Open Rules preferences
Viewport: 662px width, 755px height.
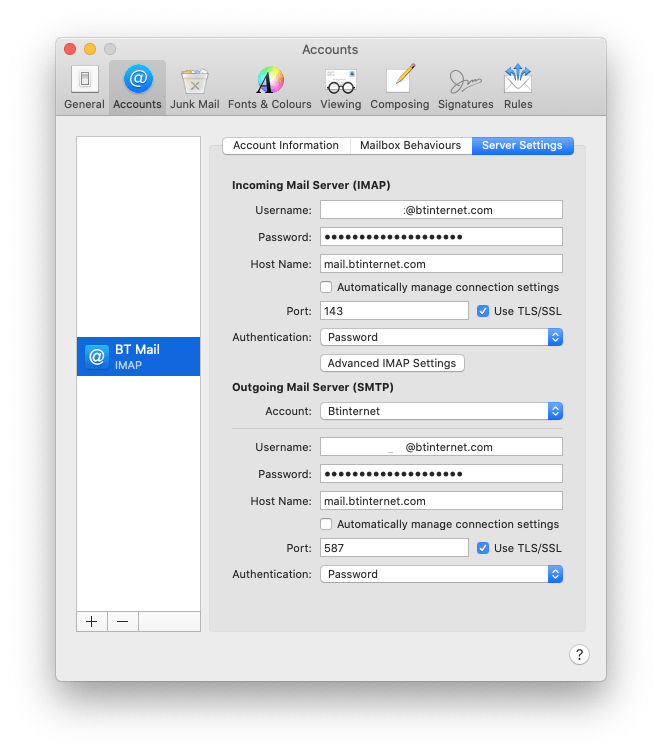click(x=518, y=88)
